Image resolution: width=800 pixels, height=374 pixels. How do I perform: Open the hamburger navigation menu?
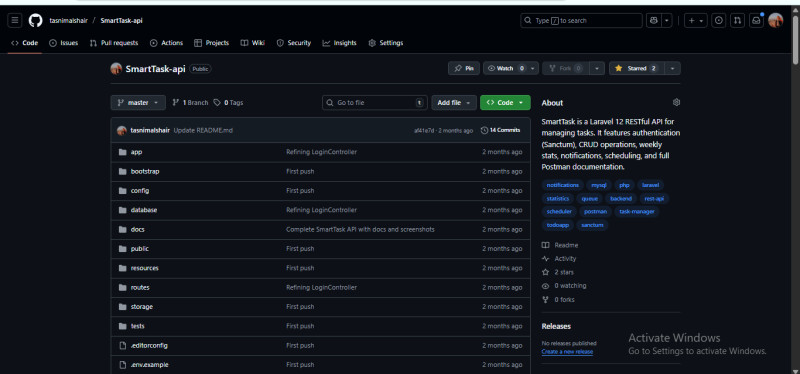(14, 20)
